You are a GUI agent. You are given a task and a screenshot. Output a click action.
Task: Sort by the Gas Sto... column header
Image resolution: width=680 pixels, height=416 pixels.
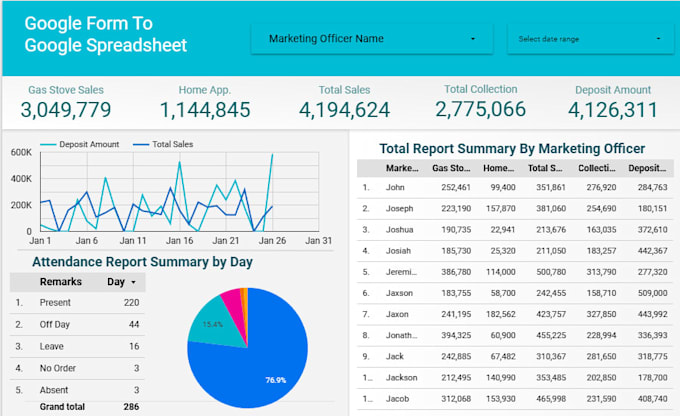pyautogui.click(x=451, y=168)
